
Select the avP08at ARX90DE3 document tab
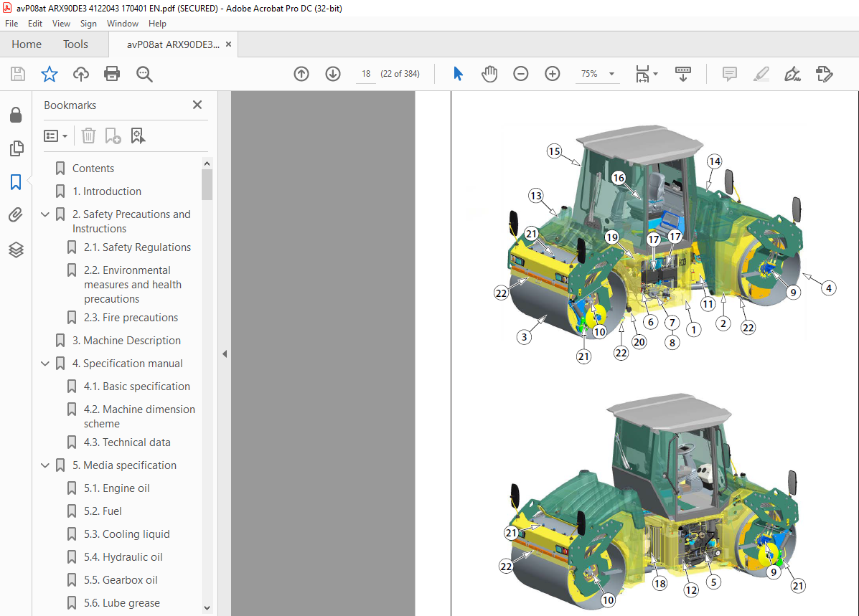pyautogui.click(x=172, y=45)
